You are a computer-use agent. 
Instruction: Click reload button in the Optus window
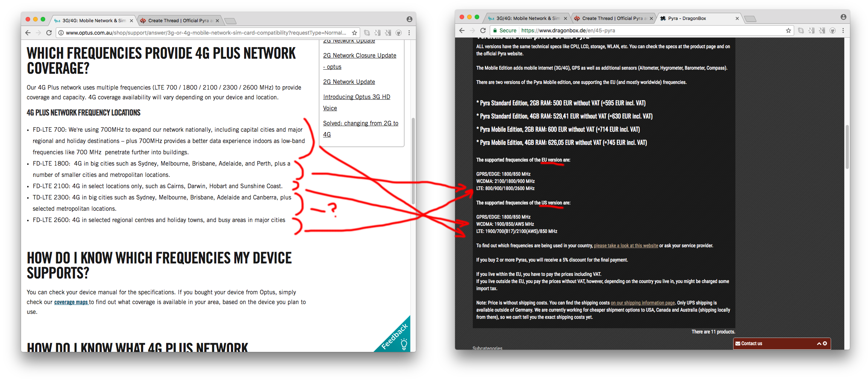tap(49, 33)
